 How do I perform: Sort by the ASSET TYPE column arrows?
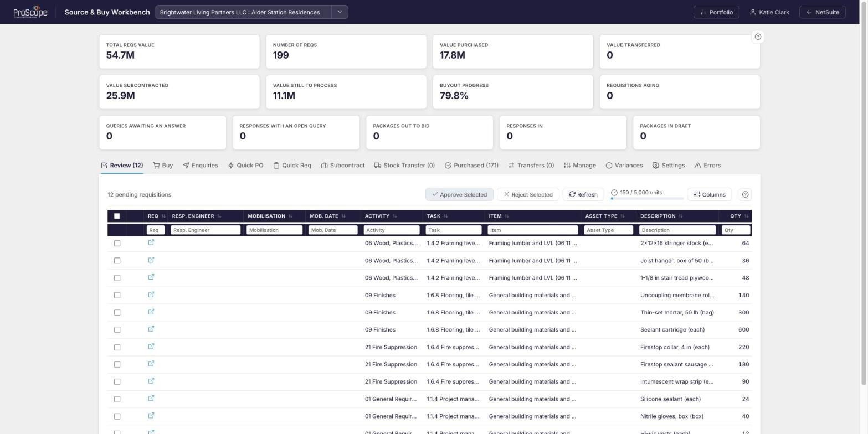tap(622, 216)
